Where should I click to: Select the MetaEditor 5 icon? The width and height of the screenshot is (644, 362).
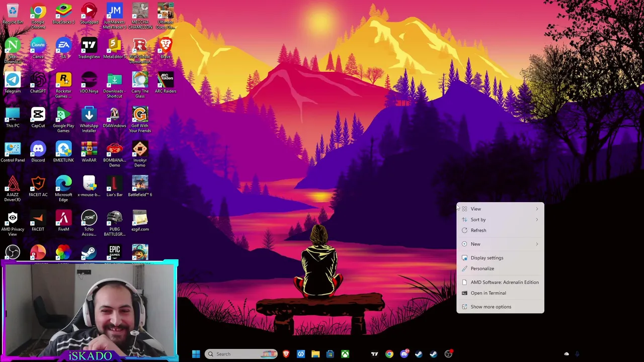(114, 49)
